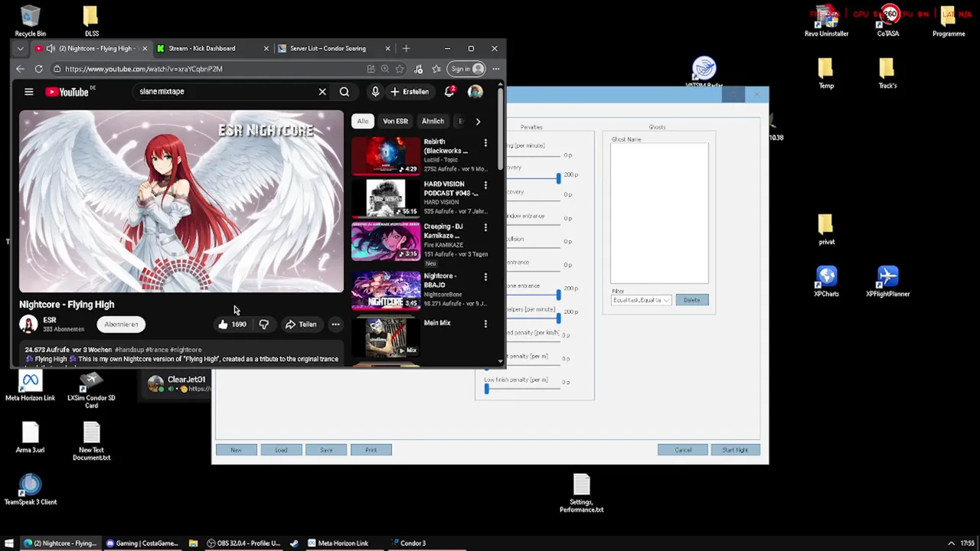Click the Erstellen create button

[410, 92]
